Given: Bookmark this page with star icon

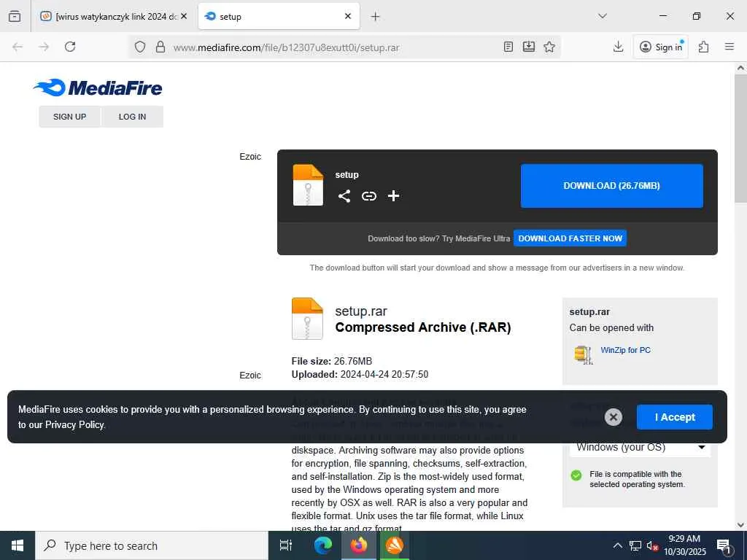Looking at the screenshot, I should point(549,47).
